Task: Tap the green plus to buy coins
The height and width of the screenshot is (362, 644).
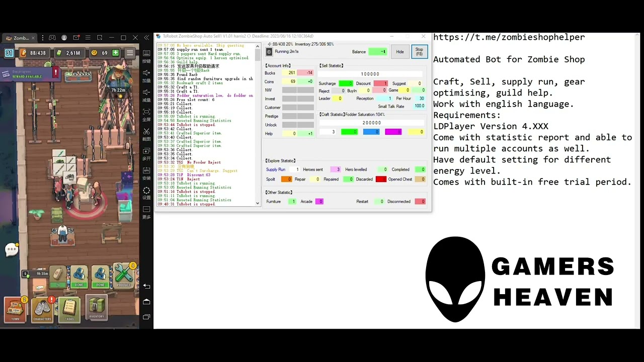Action: pos(116,53)
